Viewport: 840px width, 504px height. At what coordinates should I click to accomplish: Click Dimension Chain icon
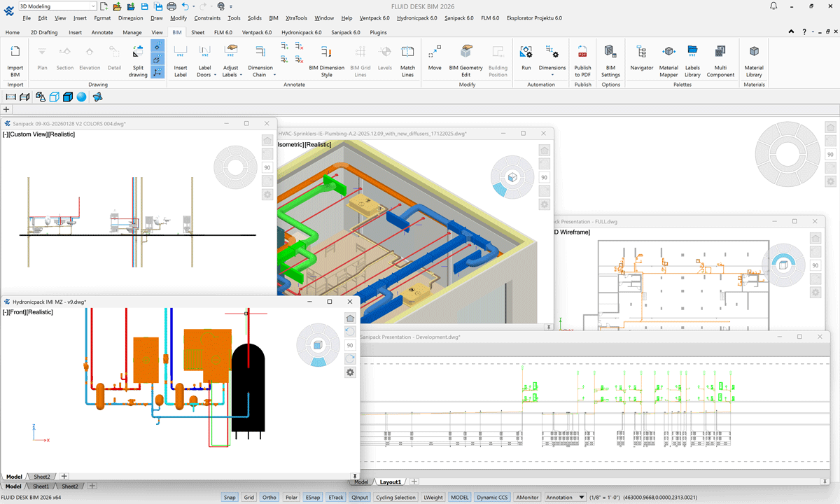point(260,52)
